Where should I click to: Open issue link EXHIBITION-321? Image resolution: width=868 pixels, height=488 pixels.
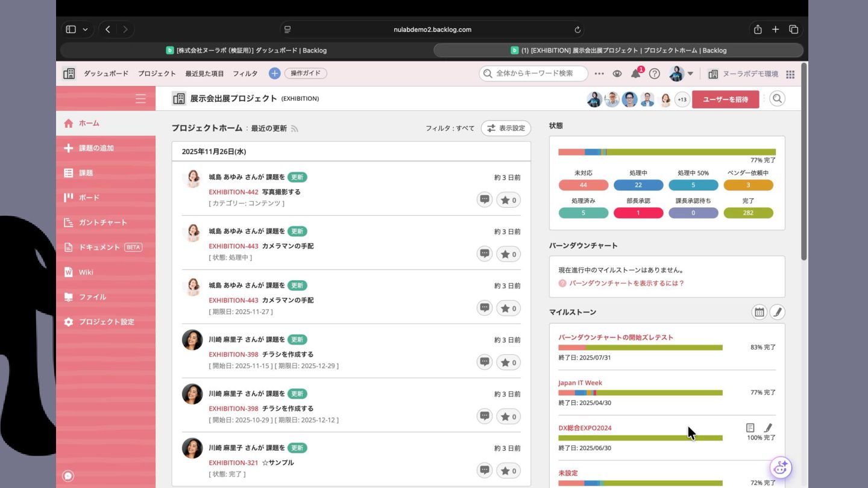point(233,463)
